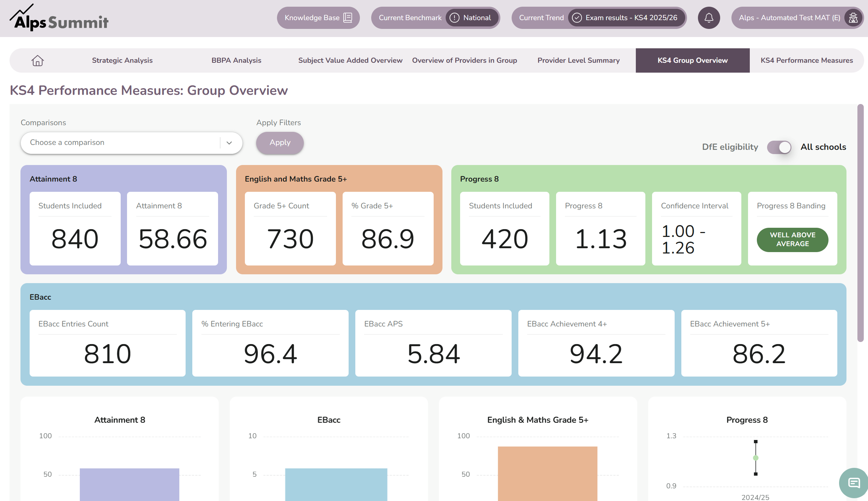Viewport: 868px width, 501px height.
Task: Click the Apply filters button
Action: pyautogui.click(x=280, y=143)
